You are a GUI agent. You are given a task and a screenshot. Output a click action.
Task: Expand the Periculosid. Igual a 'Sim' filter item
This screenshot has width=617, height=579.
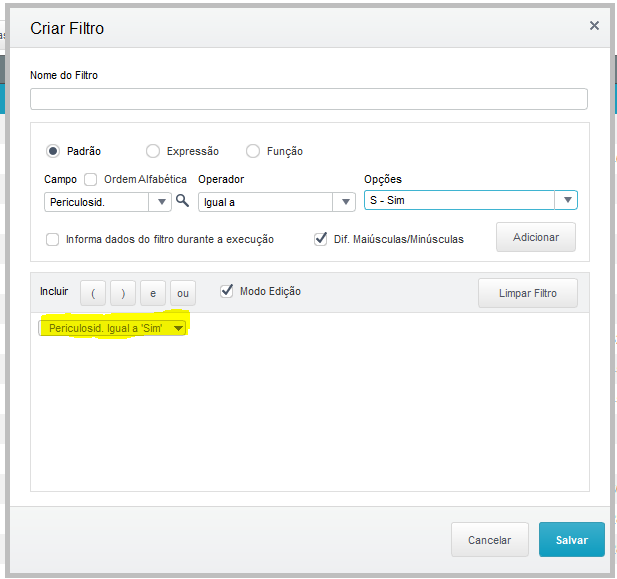click(x=178, y=328)
